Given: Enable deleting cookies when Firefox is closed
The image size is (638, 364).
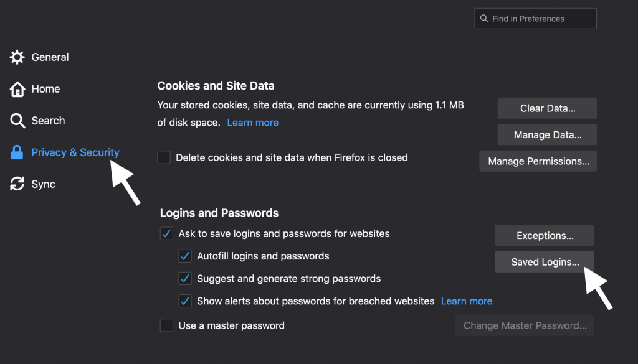Looking at the screenshot, I should [x=164, y=157].
